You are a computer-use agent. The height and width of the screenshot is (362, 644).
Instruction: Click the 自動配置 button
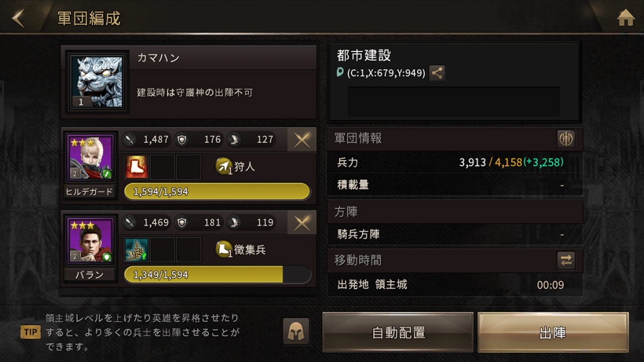[398, 332]
